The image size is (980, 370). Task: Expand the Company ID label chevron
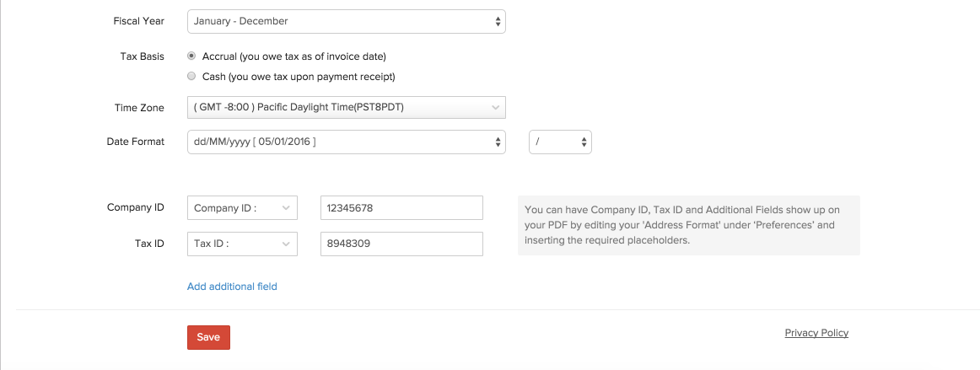(286, 208)
